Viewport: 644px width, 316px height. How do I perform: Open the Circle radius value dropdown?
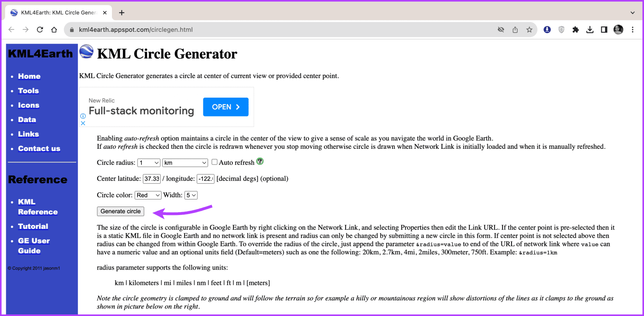coord(149,163)
